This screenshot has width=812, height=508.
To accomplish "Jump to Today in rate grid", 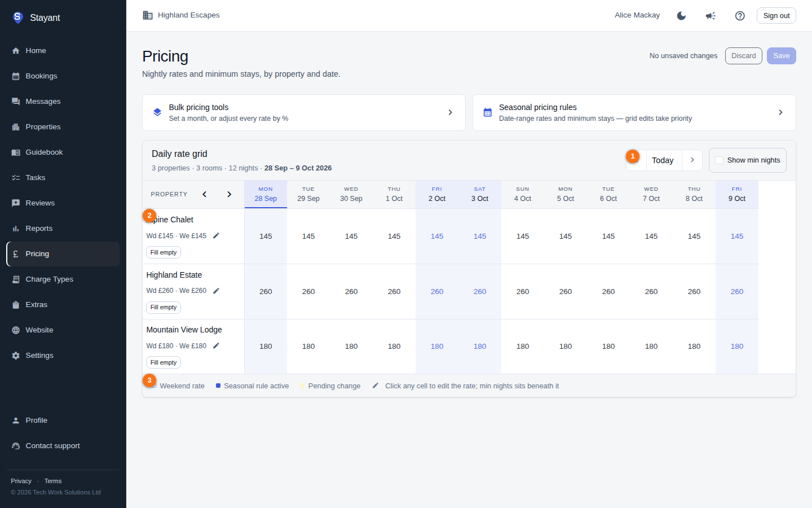I will click(663, 160).
